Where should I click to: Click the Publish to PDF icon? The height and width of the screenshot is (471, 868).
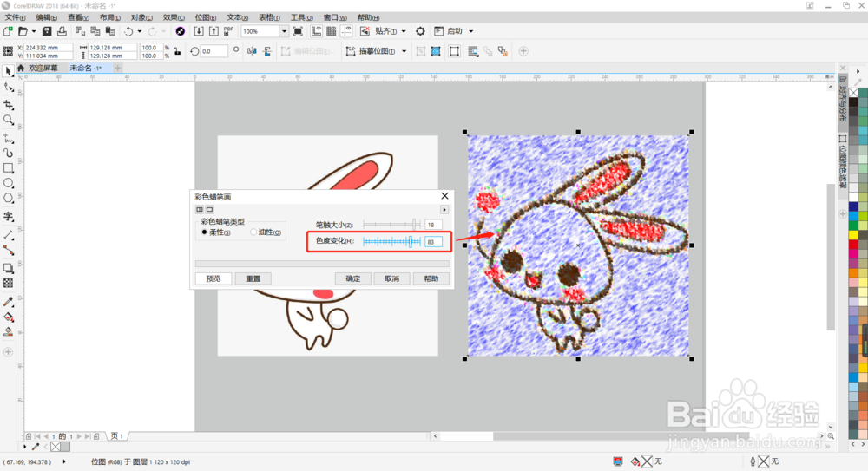(x=228, y=31)
